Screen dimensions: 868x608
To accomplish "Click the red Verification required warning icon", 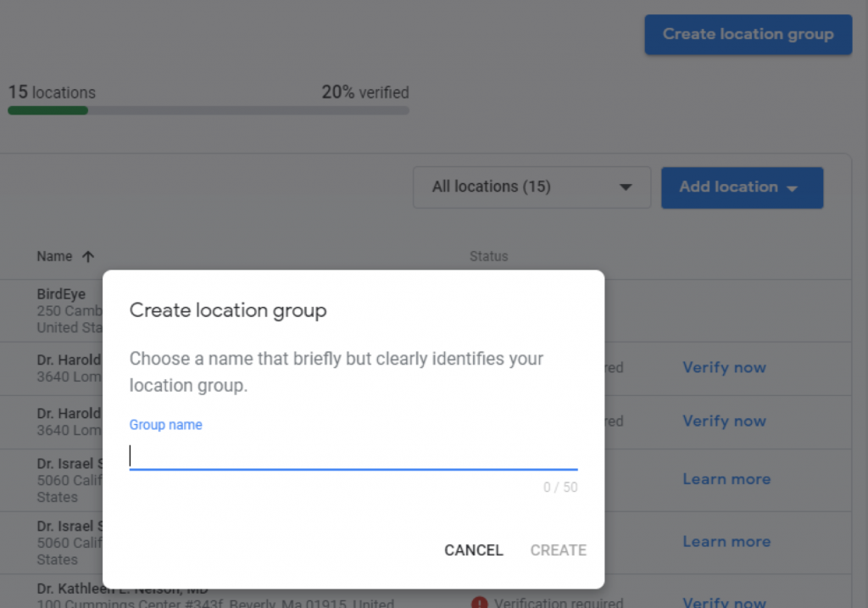I will point(480,602).
